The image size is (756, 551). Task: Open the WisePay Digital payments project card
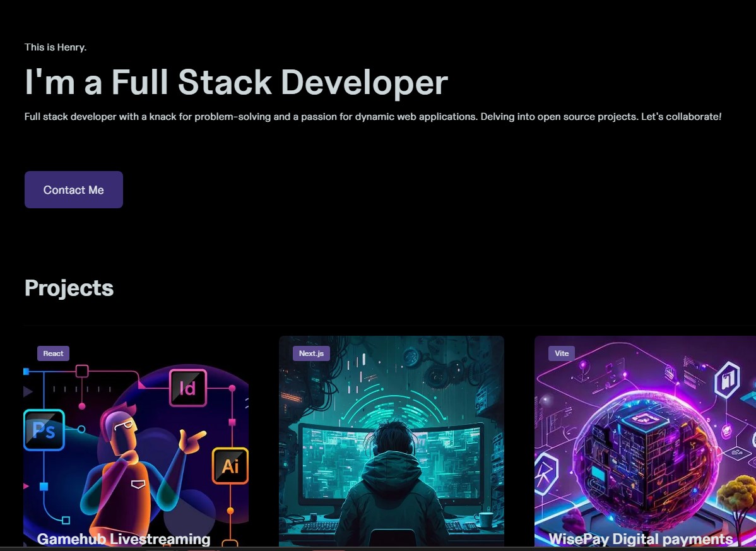[x=645, y=442]
